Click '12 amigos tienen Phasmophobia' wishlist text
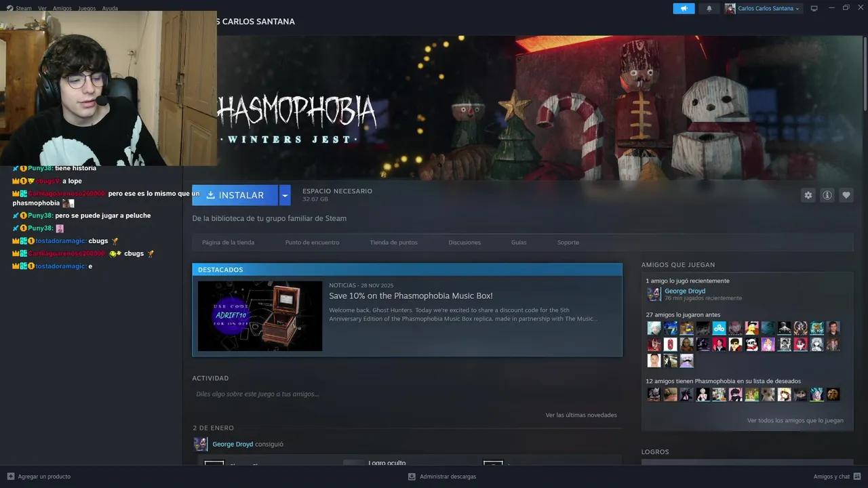 (x=723, y=381)
